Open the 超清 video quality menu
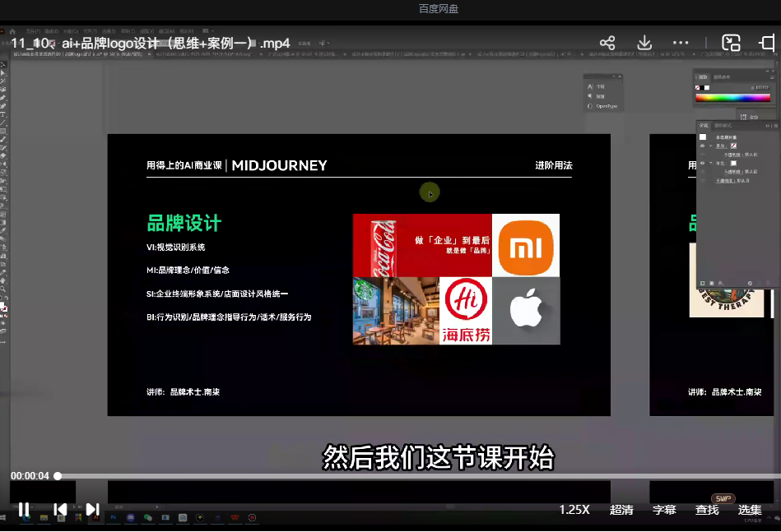 coord(621,510)
